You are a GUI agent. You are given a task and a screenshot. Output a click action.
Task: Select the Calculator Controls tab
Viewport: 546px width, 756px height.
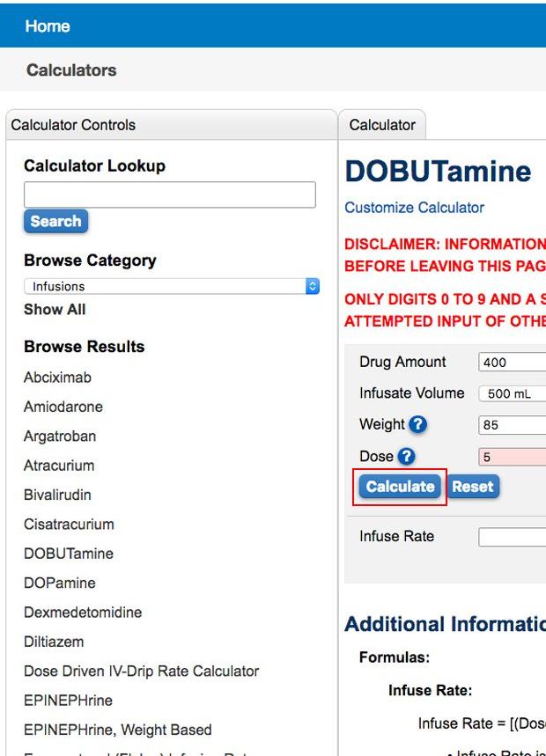[x=73, y=125]
